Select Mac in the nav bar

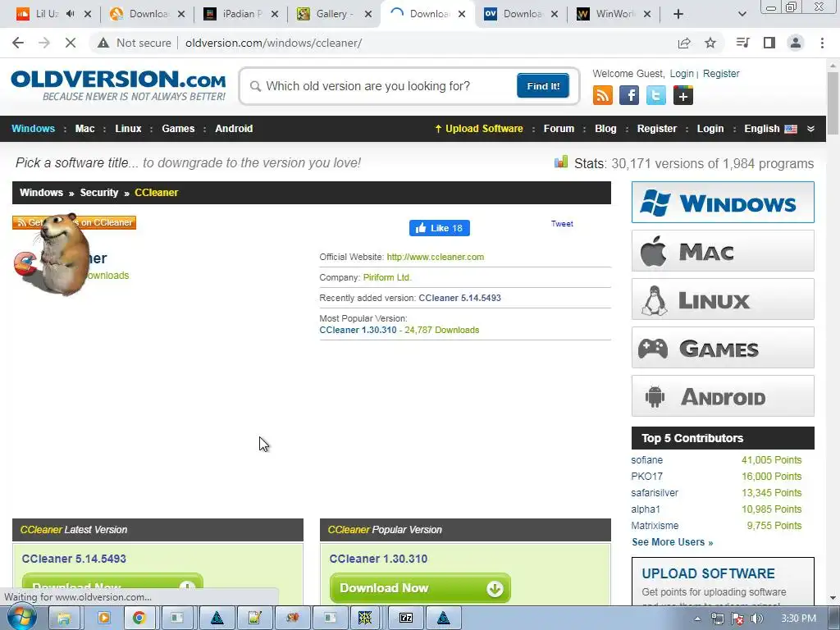(x=84, y=129)
